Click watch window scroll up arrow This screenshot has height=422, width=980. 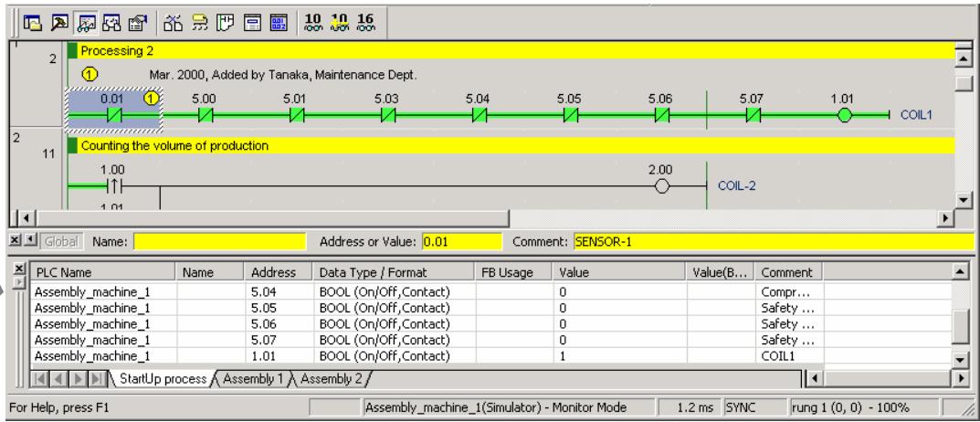(960, 271)
